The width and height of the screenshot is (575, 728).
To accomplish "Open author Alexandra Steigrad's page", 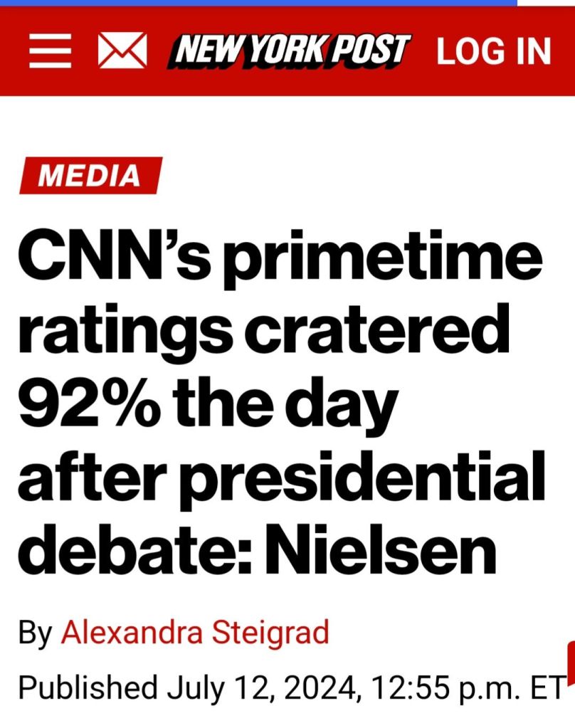I will [195, 631].
